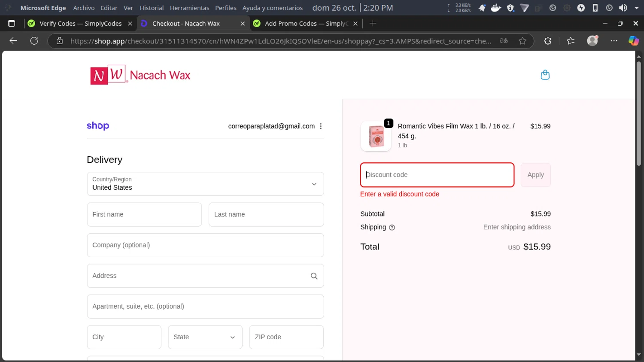Open Ayuda y comentarios menu
644x362 pixels.
coord(273,8)
